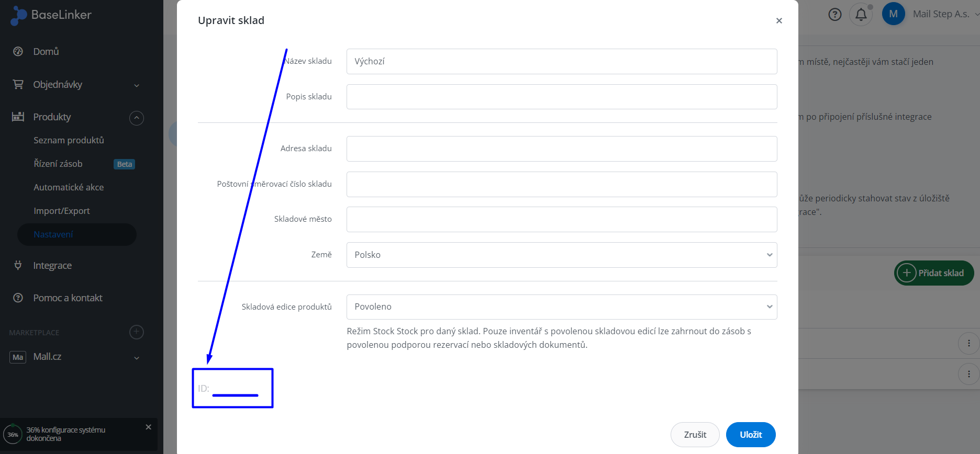This screenshot has width=980, height=454.
Task: Add a marketplace with the plus icon
Action: [137, 332]
